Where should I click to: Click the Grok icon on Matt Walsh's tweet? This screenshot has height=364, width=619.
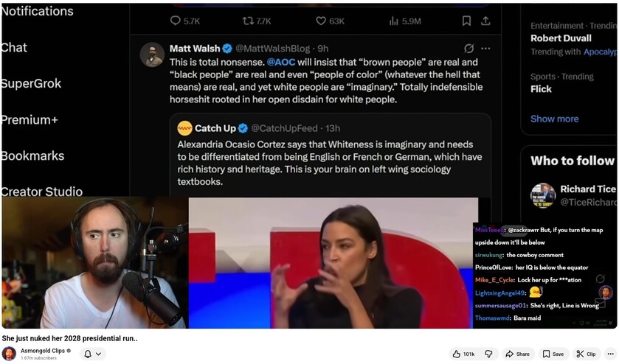(468, 49)
